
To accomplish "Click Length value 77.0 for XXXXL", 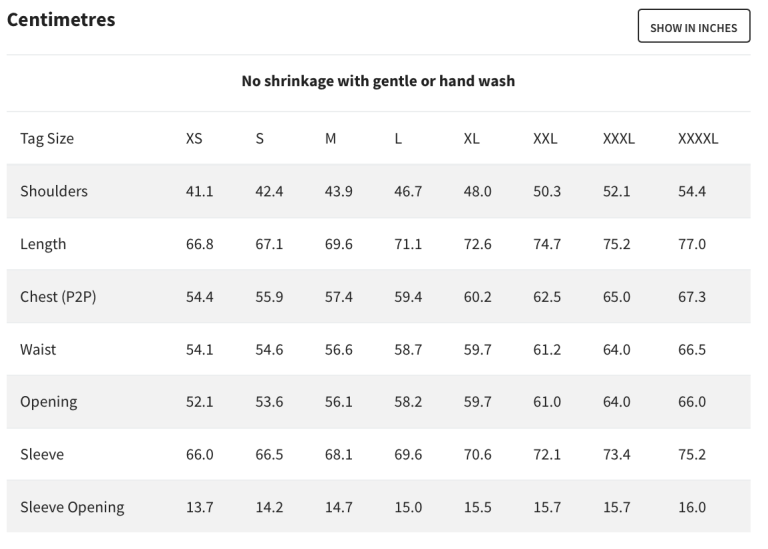I will click(692, 244).
